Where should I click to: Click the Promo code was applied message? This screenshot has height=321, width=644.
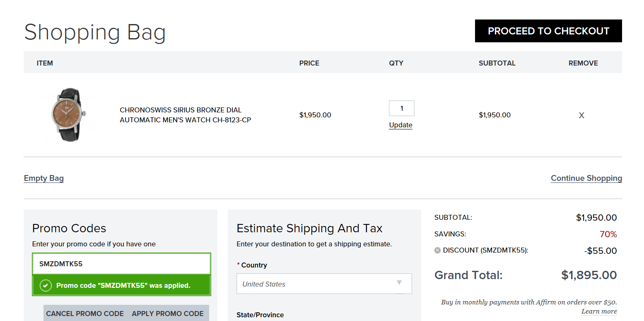[121, 285]
